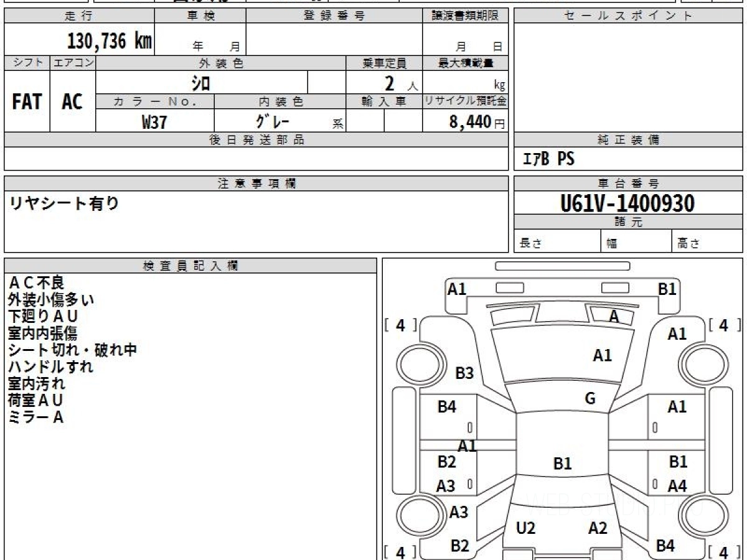This screenshot has width=747, height=560.
Task: Select the note リヤシート有り
Action: (x=63, y=203)
